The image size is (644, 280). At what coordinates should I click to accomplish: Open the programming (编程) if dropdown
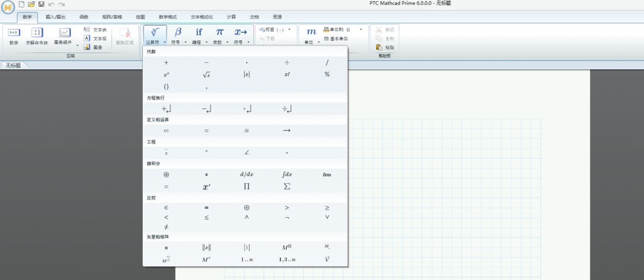tap(199, 36)
